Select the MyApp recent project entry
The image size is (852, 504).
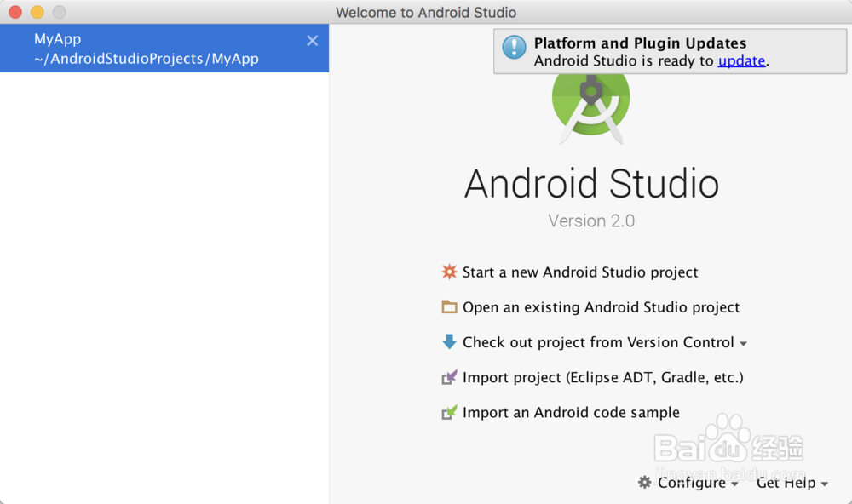(128, 49)
